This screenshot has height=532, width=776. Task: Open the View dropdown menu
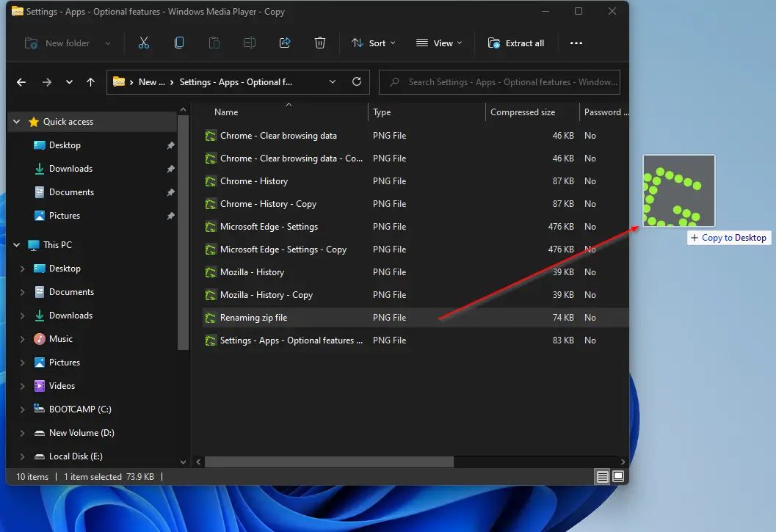tap(439, 43)
